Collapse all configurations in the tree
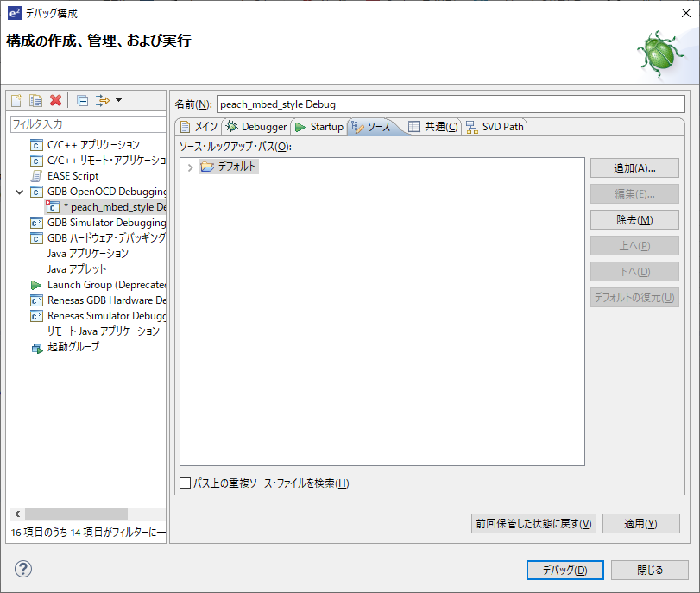 pos(83,100)
